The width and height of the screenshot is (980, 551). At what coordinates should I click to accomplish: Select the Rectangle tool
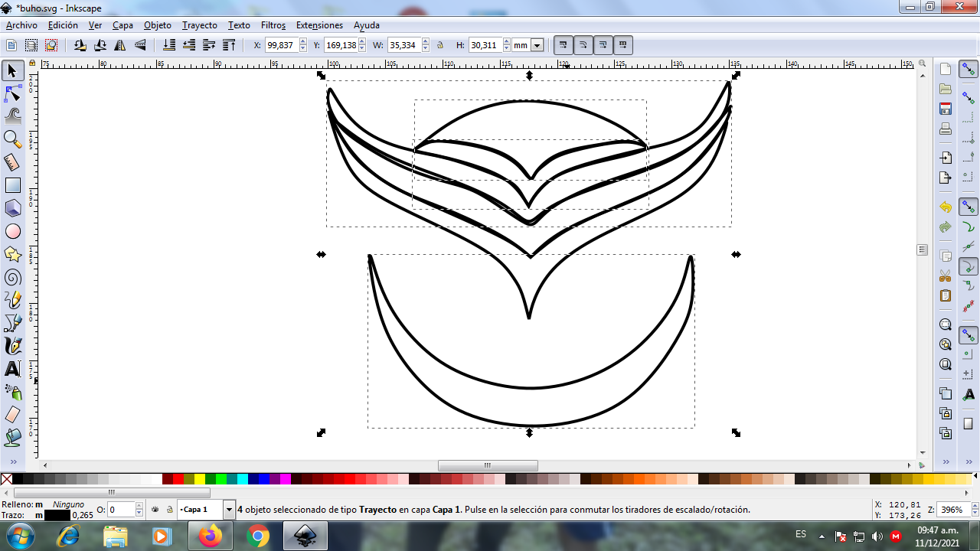12,185
